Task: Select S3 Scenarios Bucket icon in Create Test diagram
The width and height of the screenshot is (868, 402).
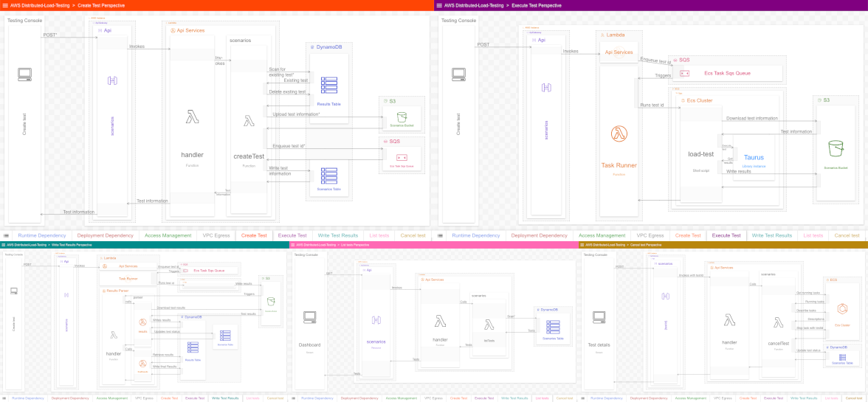Action: tap(402, 117)
